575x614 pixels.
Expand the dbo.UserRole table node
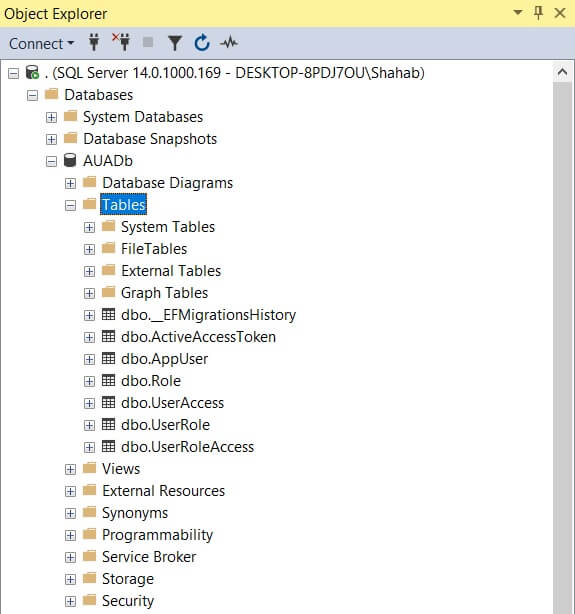pyautogui.click(x=89, y=425)
